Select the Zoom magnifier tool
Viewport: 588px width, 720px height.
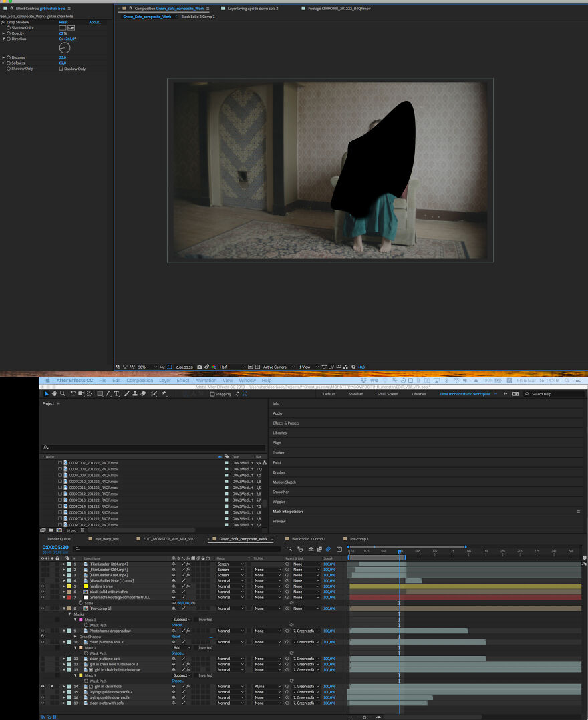63,394
